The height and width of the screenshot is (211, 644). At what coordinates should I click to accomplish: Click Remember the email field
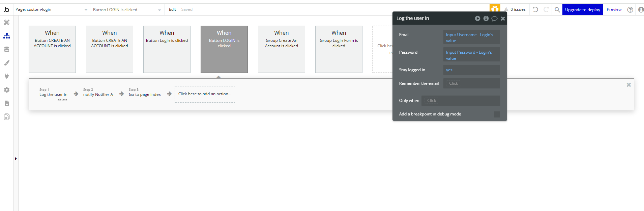coord(471,83)
